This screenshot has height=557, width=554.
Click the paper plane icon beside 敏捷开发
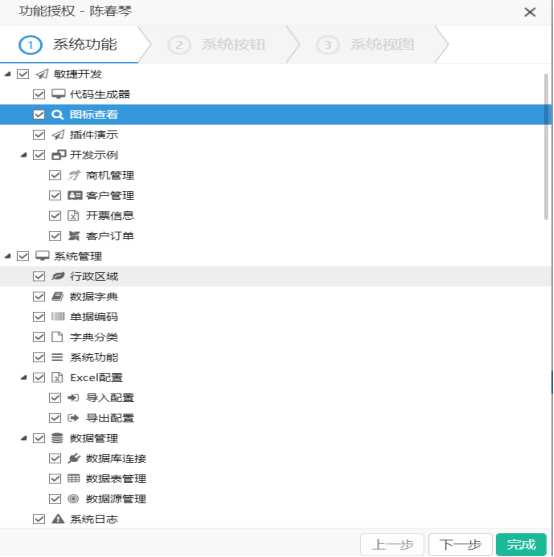42,74
